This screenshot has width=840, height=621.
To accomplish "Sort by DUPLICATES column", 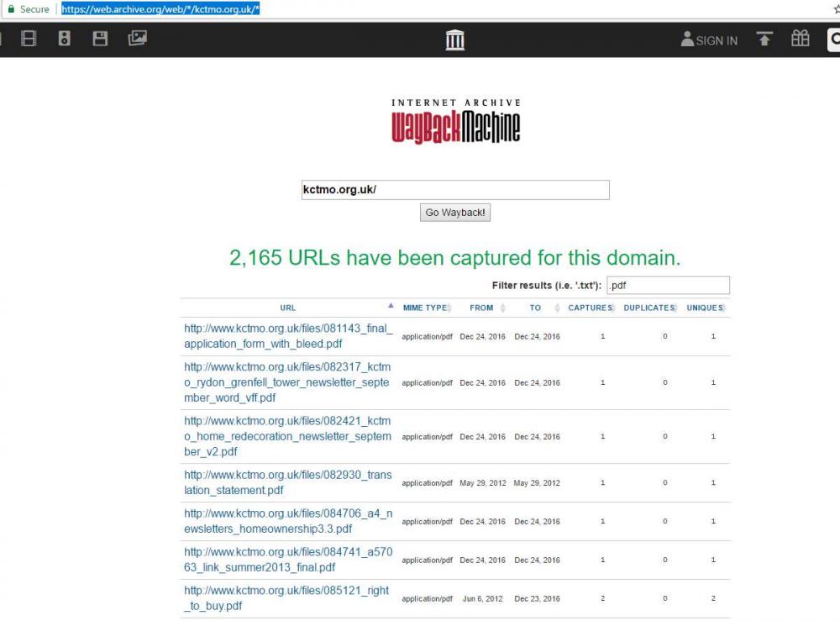I will (650, 308).
